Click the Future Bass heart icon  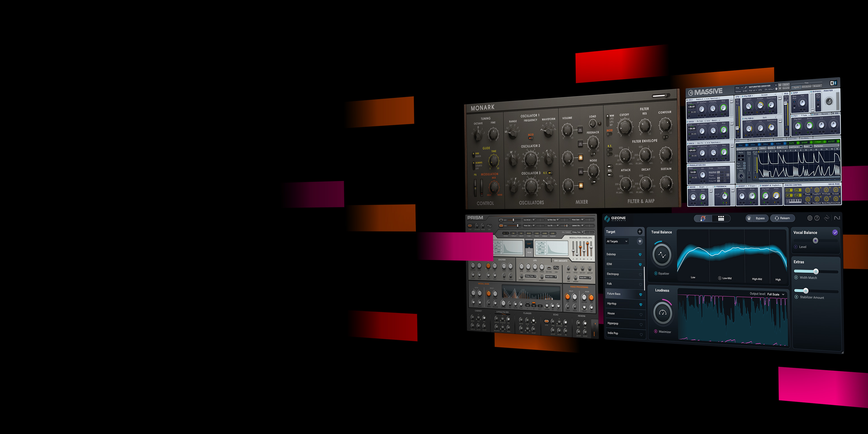point(641,295)
